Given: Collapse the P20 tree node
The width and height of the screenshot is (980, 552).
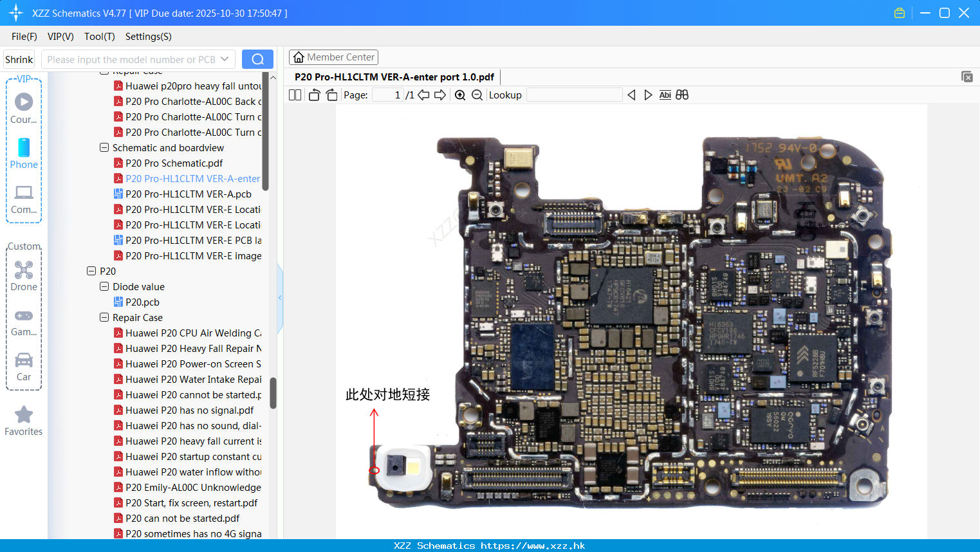Looking at the screenshot, I should coord(91,271).
